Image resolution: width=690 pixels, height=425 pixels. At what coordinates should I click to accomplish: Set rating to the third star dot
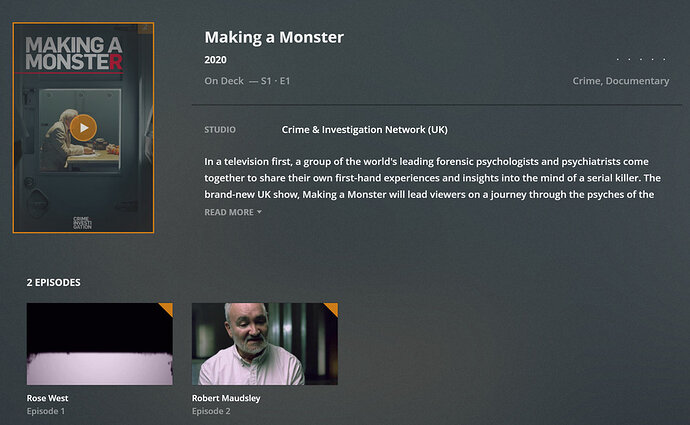click(x=641, y=59)
